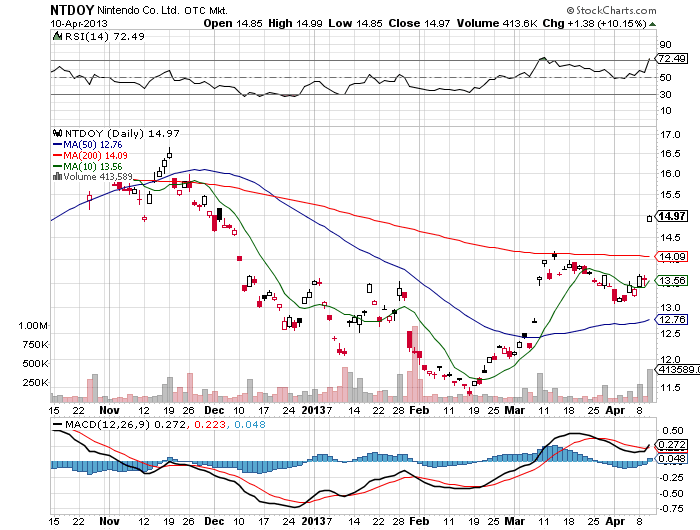Screen dimensions: 700x530
Task: Click the 1.00M volume scale label
Action: tap(33, 326)
